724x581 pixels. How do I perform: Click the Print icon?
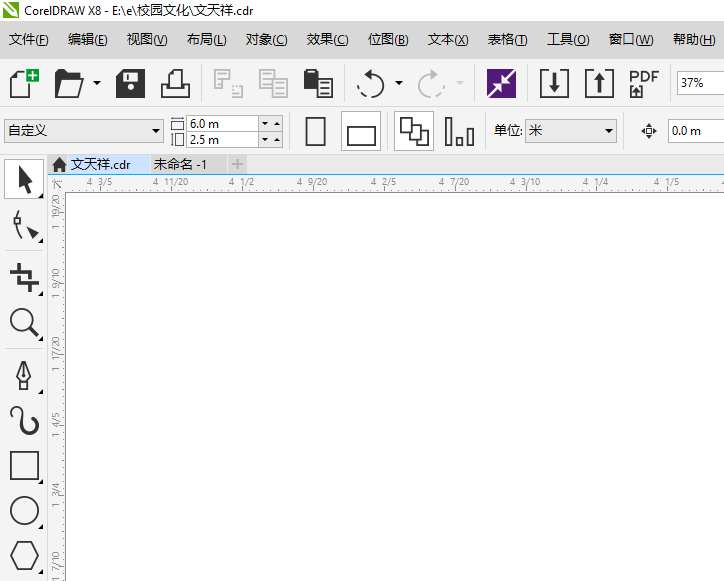coord(175,83)
